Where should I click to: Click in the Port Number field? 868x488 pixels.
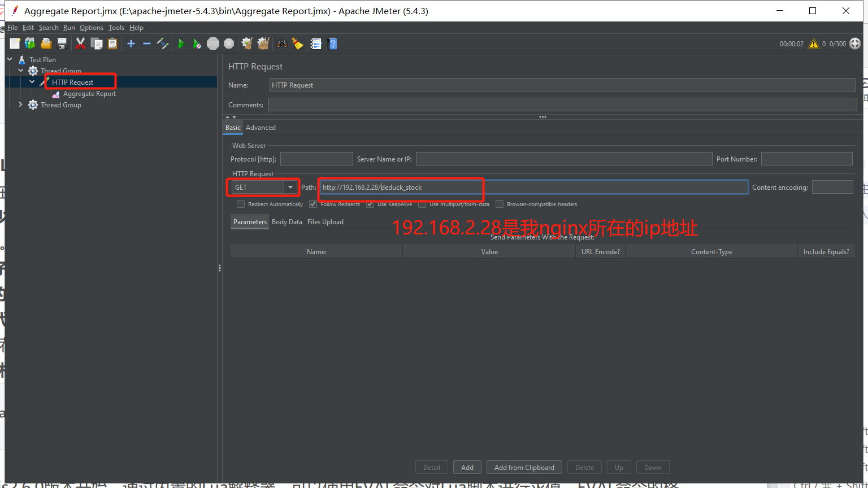(x=807, y=159)
